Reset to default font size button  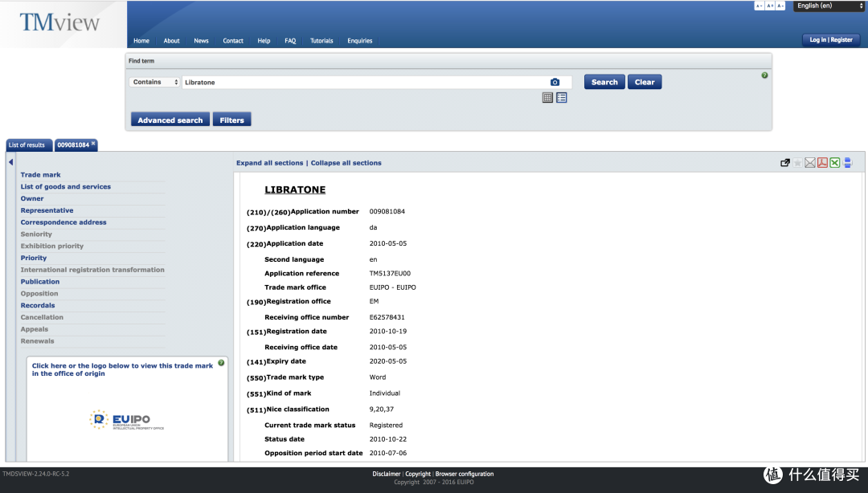point(759,6)
